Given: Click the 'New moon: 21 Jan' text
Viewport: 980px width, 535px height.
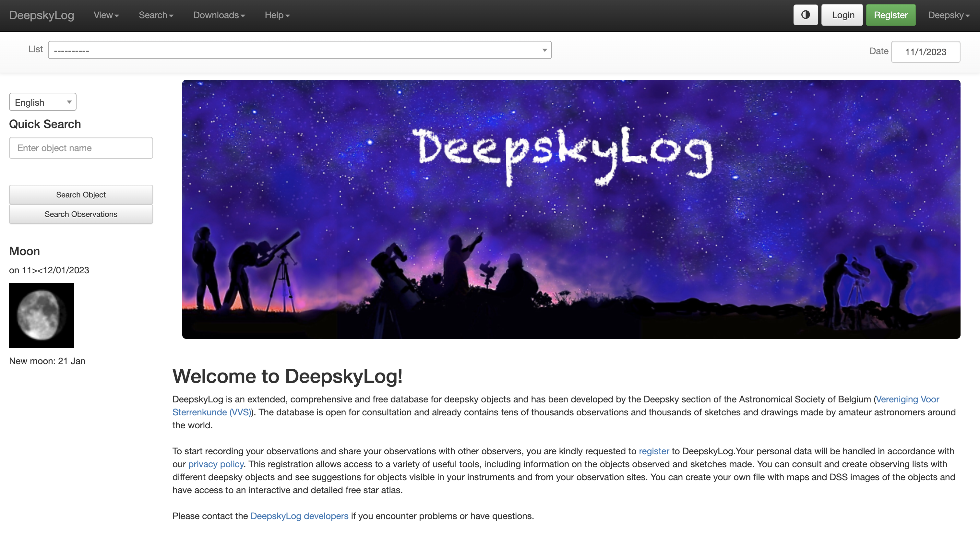Looking at the screenshot, I should tap(47, 361).
